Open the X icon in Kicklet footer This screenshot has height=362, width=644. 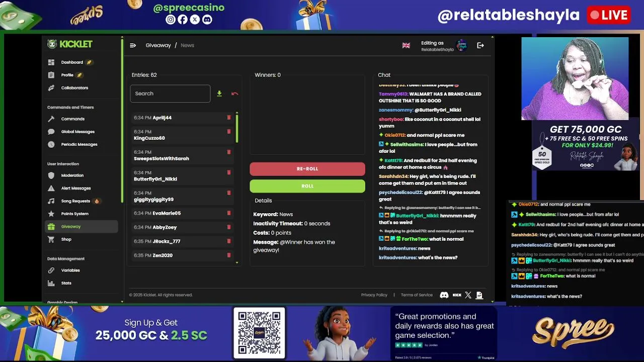pyautogui.click(x=468, y=295)
